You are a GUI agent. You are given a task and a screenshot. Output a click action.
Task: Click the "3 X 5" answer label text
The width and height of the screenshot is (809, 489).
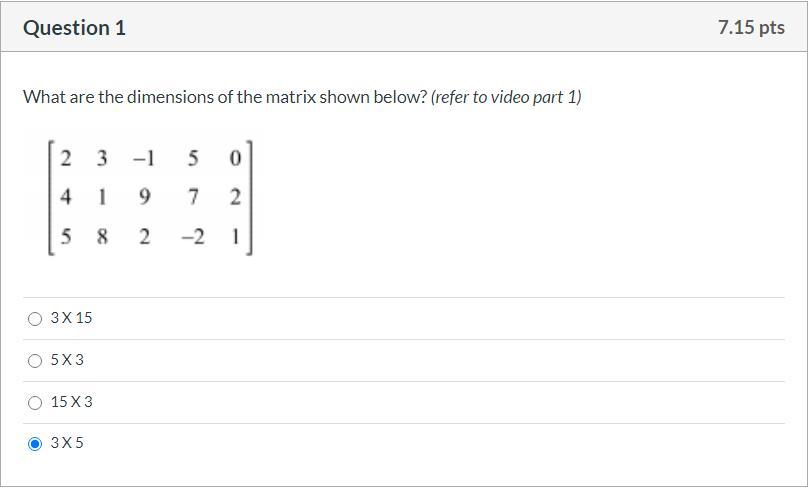(x=67, y=443)
